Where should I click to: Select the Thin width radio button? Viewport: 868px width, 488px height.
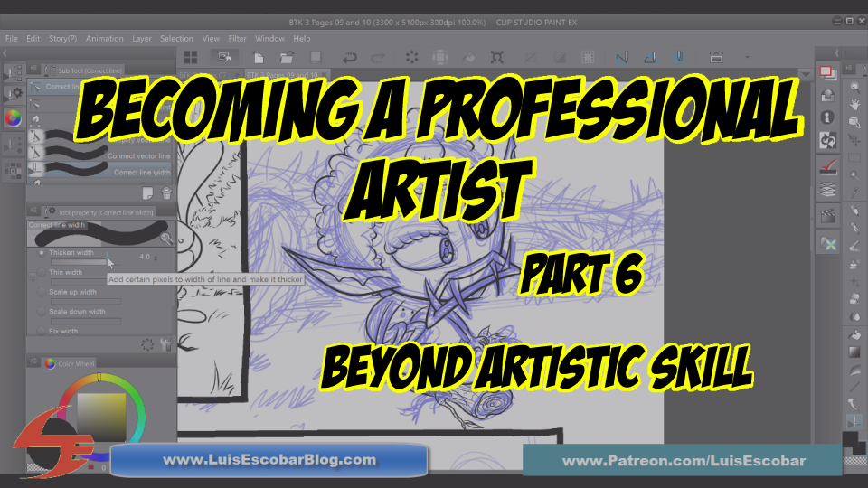(41, 272)
